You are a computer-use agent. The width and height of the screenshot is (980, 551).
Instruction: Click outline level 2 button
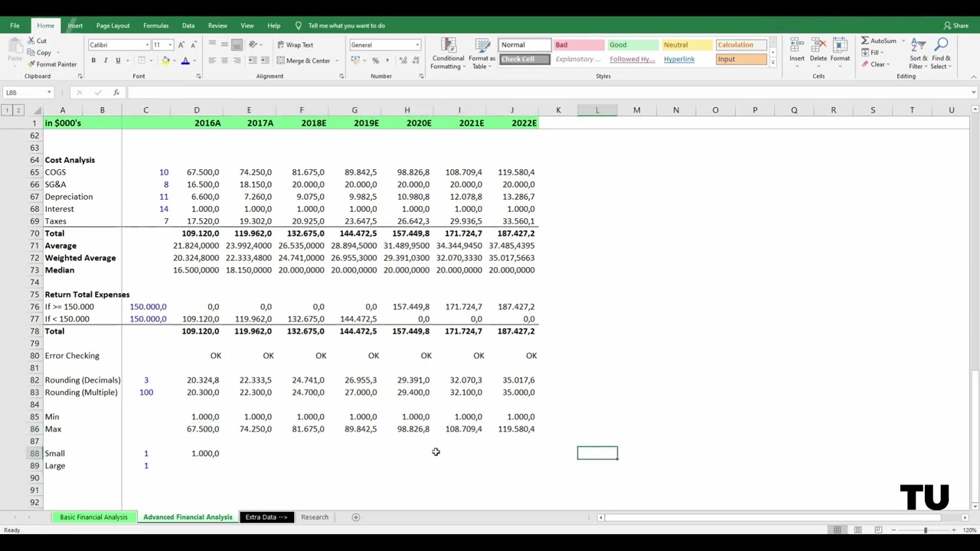pos(18,110)
